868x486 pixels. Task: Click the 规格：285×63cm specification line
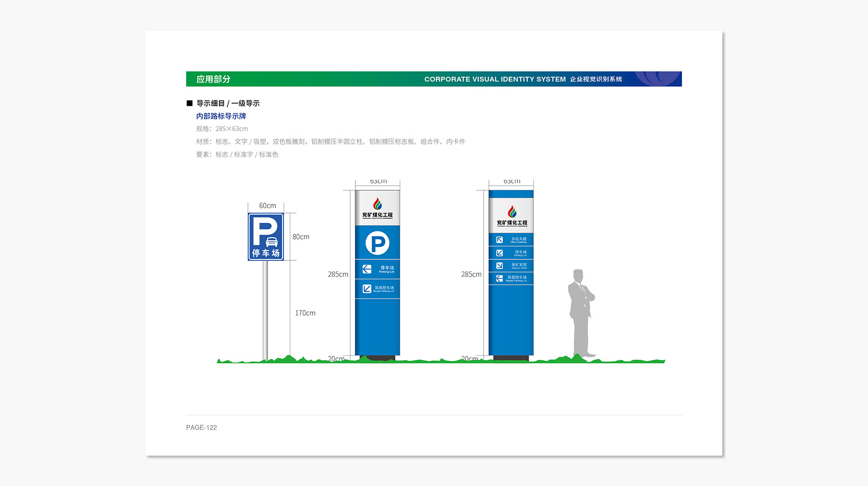tap(222, 129)
